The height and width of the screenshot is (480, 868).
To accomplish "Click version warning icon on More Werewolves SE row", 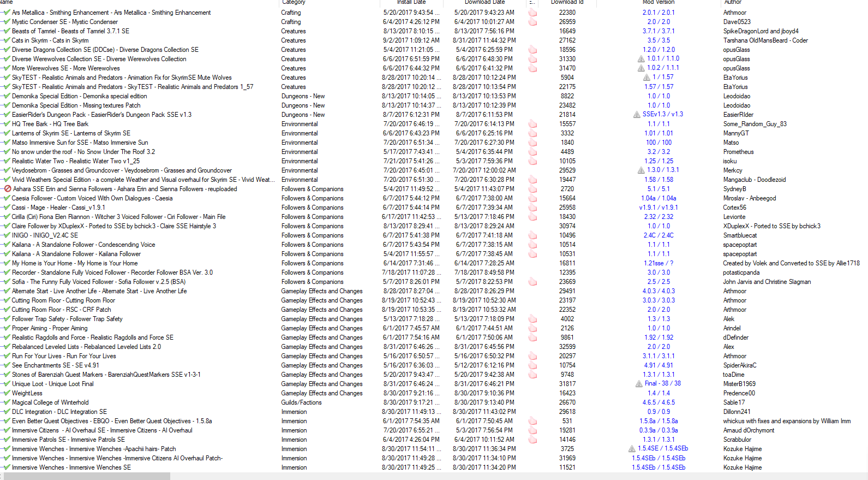I will pyautogui.click(x=641, y=68).
